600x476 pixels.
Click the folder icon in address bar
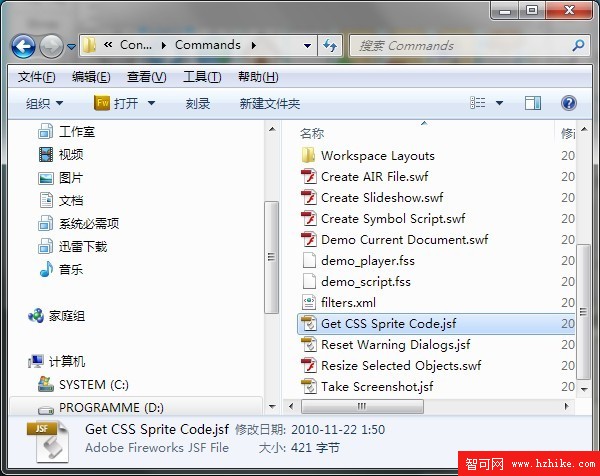tap(89, 45)
